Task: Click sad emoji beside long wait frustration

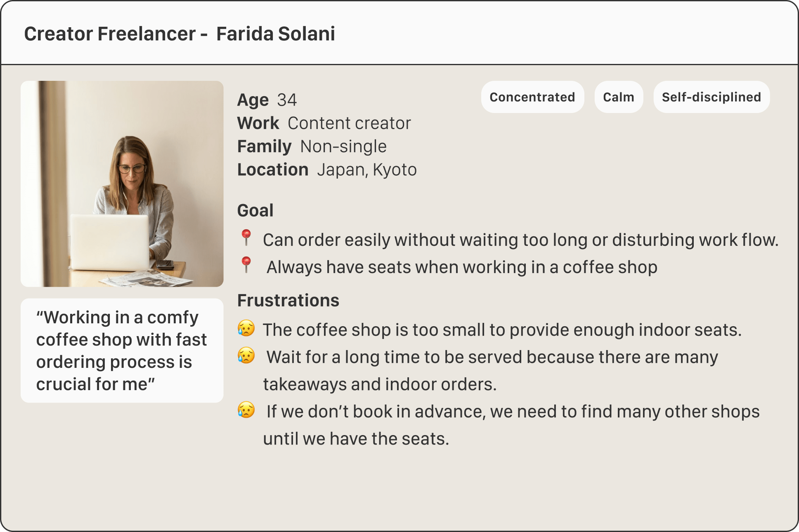Action: point(246,355)
